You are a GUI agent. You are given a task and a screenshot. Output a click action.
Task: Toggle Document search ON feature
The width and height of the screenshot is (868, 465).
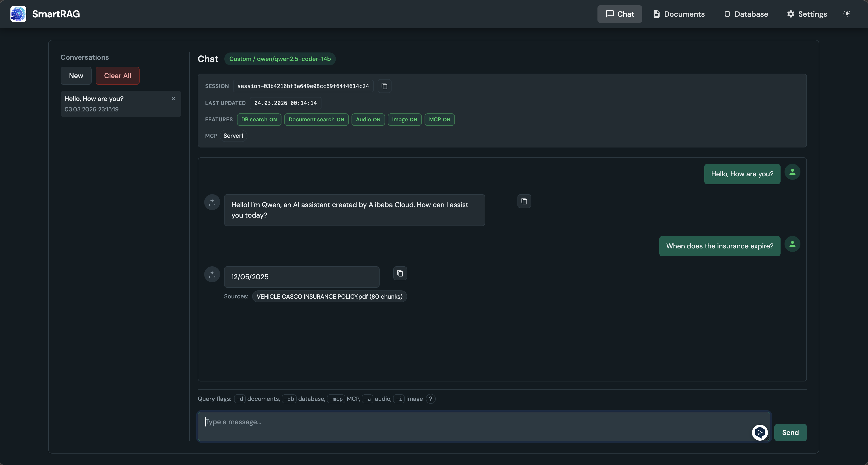click(x=316, y=120)
